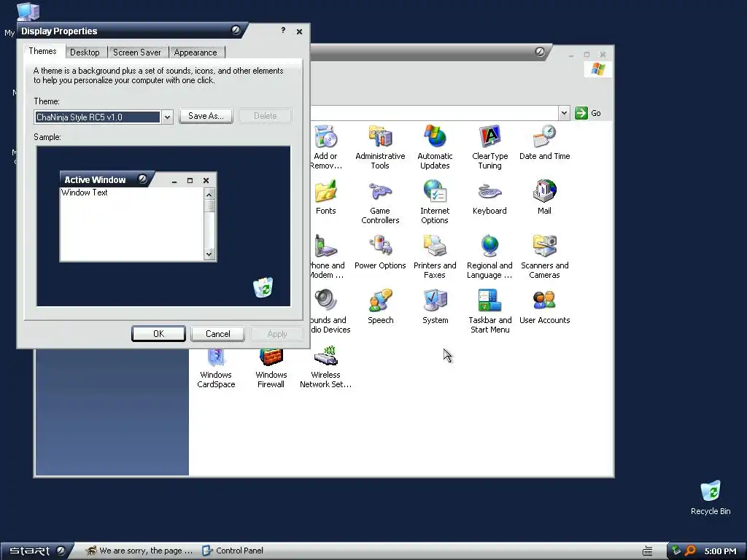Select Recycle Bin on the desktop
Screen dimensions: 747x560
711,497
